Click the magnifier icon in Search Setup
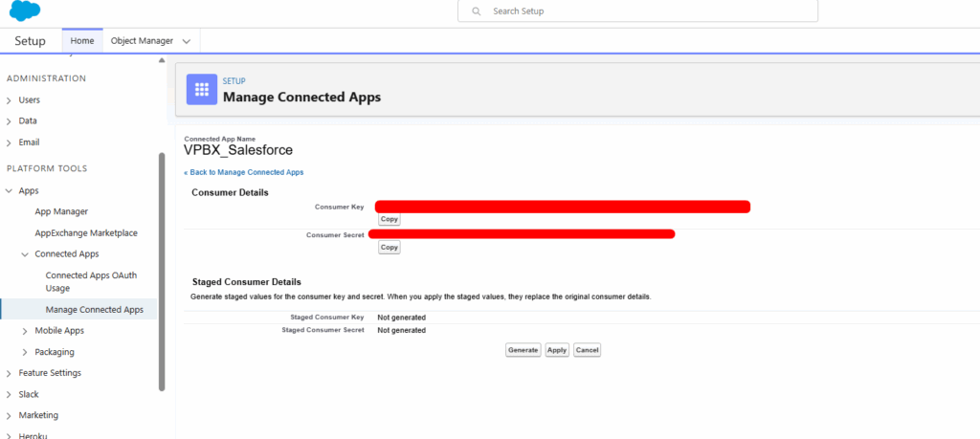The width and height of the screenshot is (980, 439). pos(477,11)
